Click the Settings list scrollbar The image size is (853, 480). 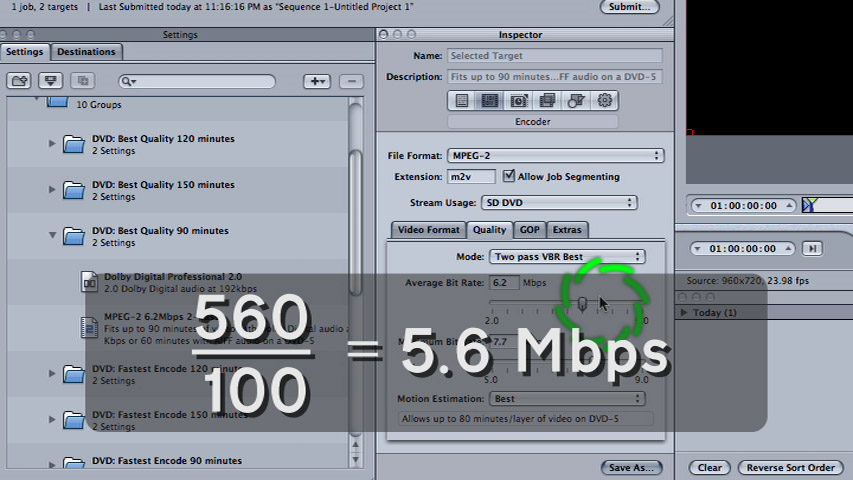click(355, 223)
